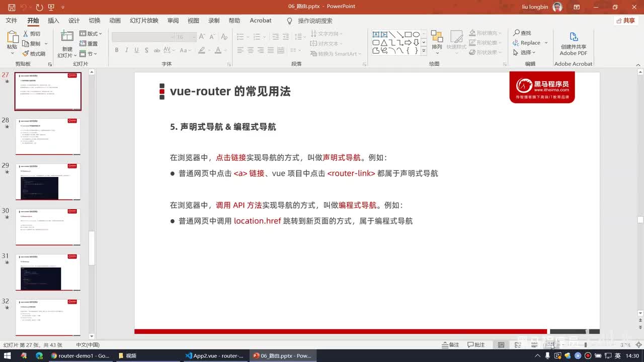Switch to the Animations (动画) tab
The width and height of the screenshot is (644, 362).
(115, 21)
